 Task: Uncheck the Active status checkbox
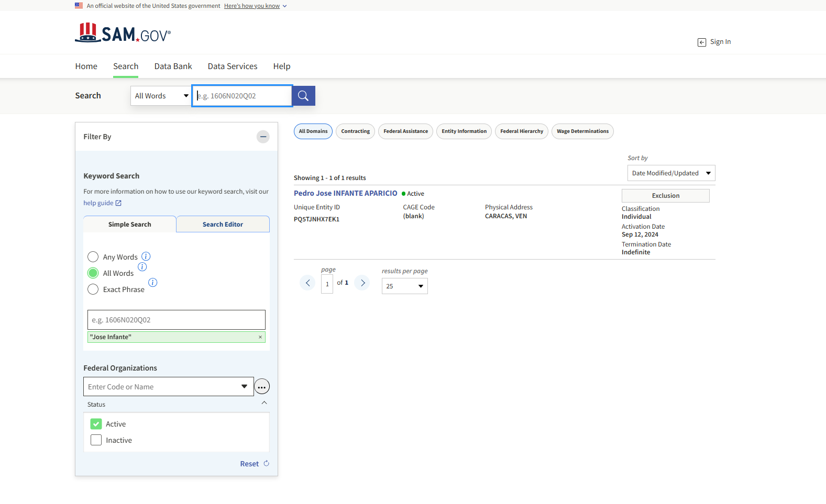[96, 424]
